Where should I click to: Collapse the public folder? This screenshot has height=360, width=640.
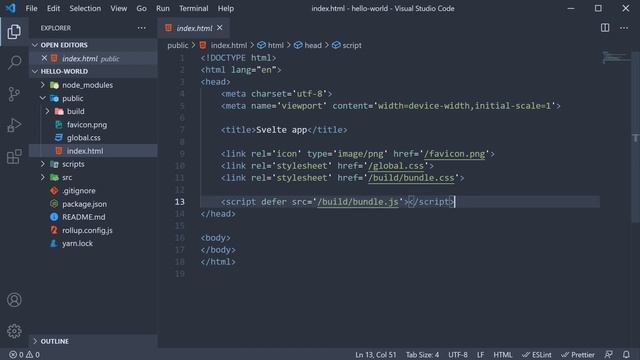pos(93,98)
